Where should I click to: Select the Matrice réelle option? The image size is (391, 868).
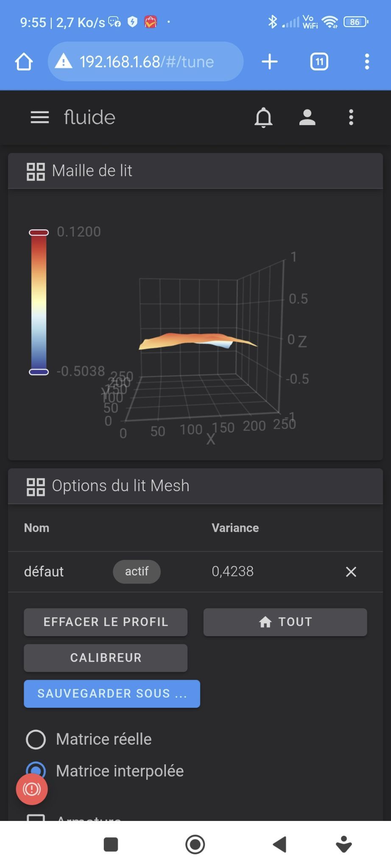36,739
